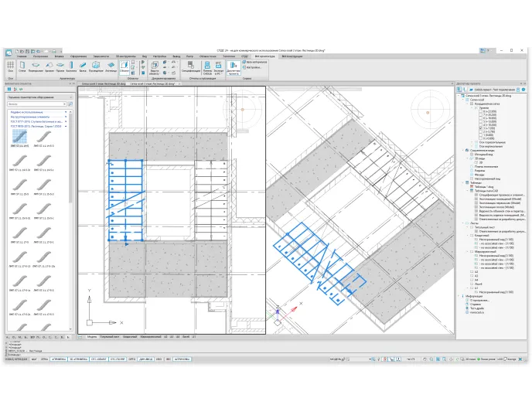
Task: Select the Помещение (room) tool
Action: (95, 67)
